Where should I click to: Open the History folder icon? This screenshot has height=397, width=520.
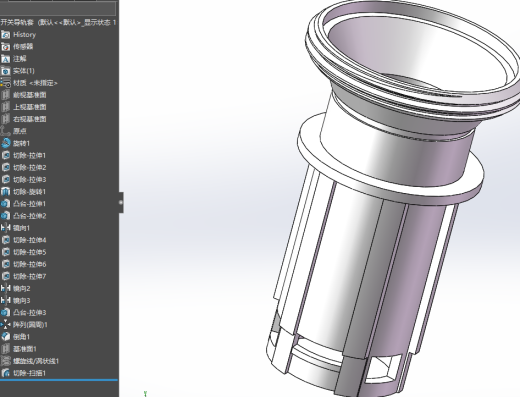(x=5, y=35)
